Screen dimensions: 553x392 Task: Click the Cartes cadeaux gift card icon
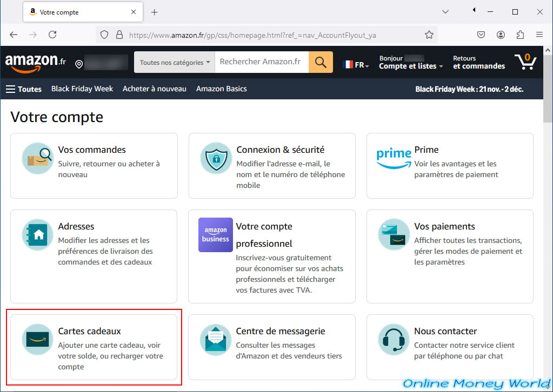pyautogui.click(x=38, y=340)
